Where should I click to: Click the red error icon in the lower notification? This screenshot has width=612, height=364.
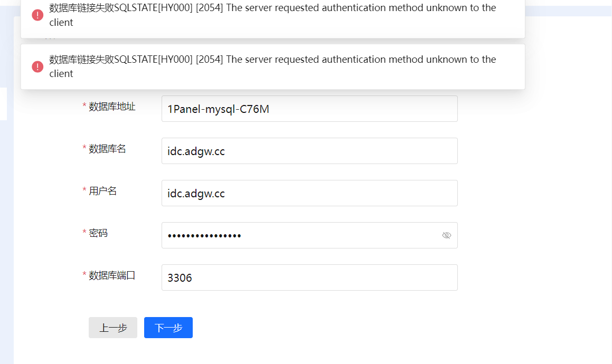click(x=37, y=66)
